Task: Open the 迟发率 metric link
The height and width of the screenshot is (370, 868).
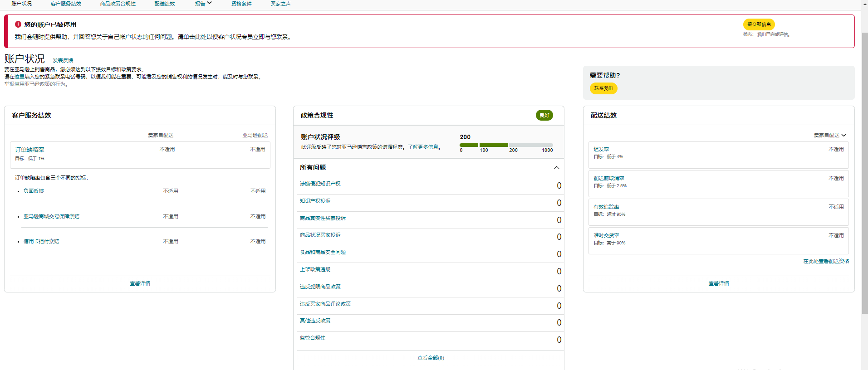Action: point(601,149)
